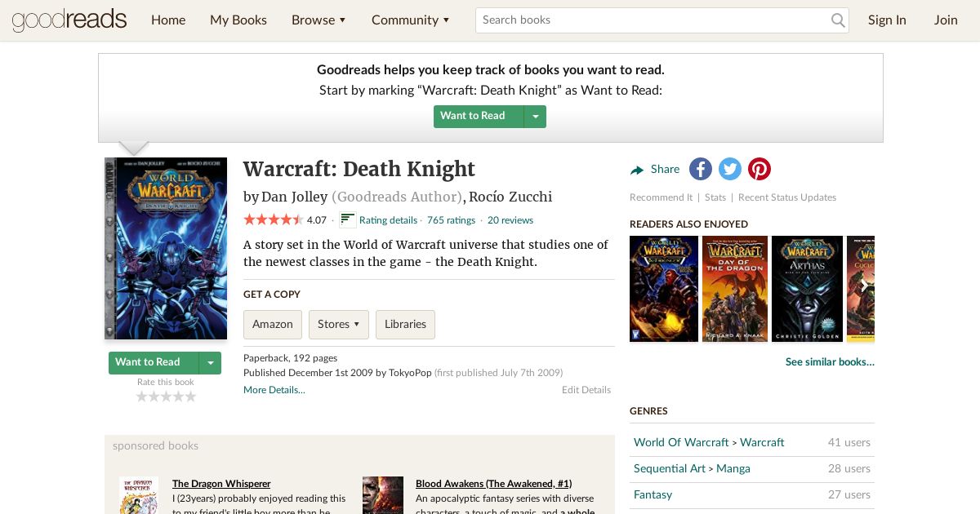The image size is (980, 514).
Task: Go to Home in navigation bar
Action: [168, 20]
